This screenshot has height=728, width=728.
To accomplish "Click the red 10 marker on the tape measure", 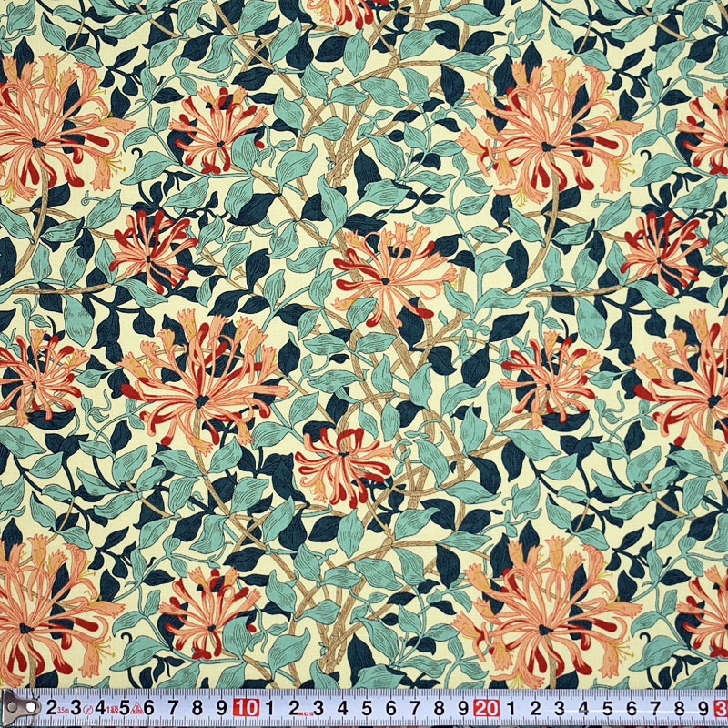I will pos(246,708).
